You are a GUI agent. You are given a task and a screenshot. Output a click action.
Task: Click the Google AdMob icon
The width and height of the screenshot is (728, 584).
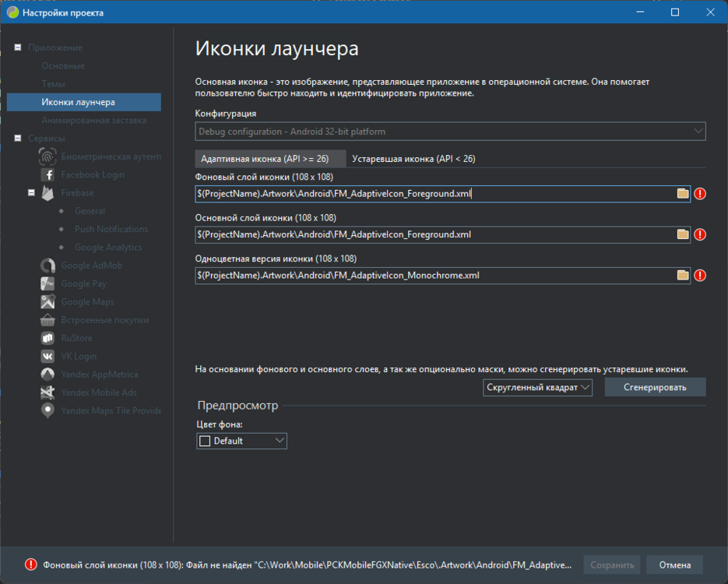pos(47,266)
